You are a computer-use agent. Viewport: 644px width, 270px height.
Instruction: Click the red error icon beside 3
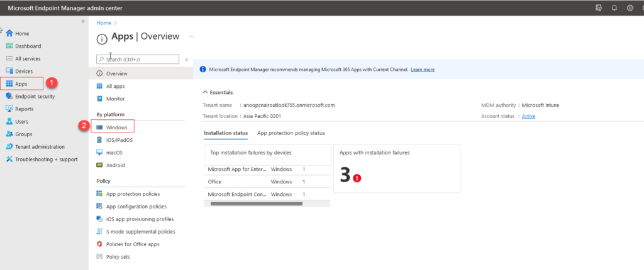357,178
